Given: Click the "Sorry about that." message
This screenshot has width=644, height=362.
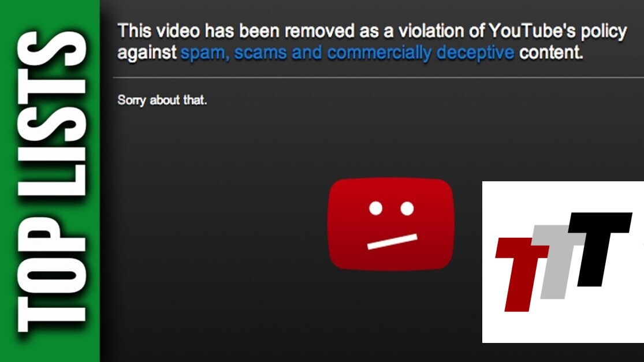Looking at the screenshot, I should [162, 100].
